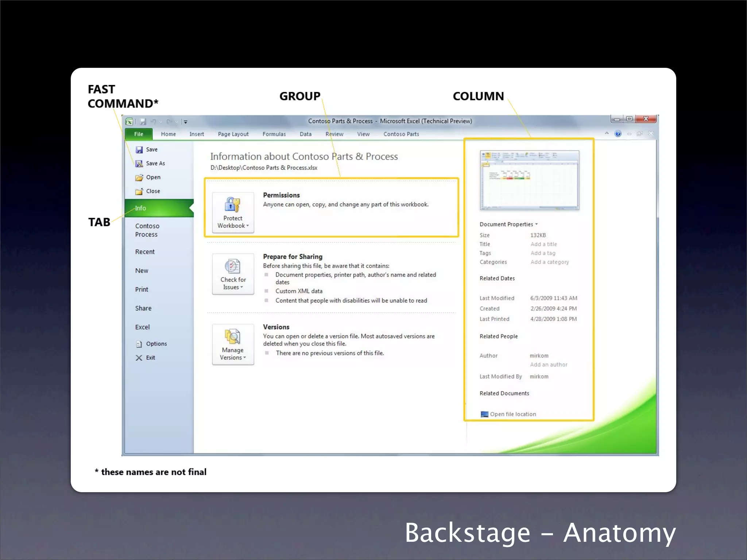This screenshot has width=747, height=560.
Task: Click the Open file location icon
Action: 484,414
